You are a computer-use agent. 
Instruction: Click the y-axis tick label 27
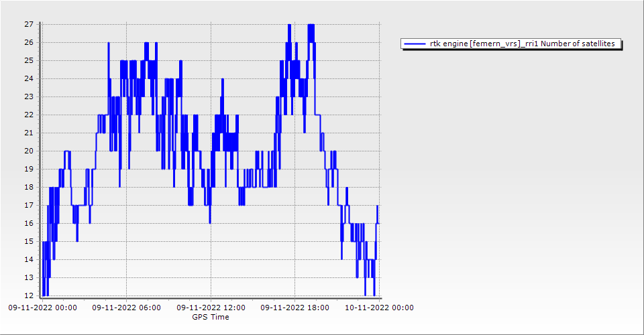click(x=29, y=24)
